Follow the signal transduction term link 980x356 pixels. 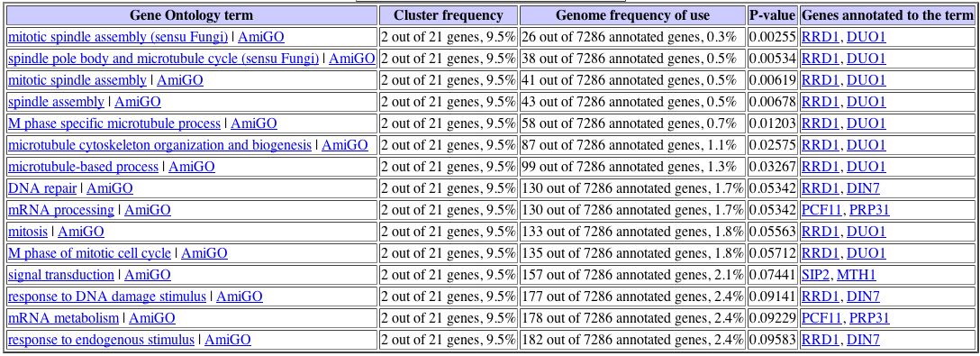(60, 275)
